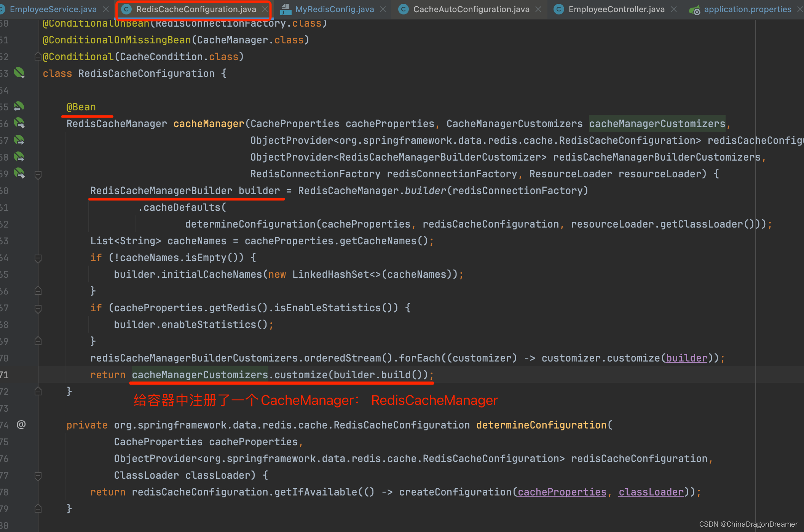Collapse cacheManager method fold marker at resourceLoader line
Image resolution: width=804 pixels, height=532 pixels.
[x=38, y=175]
